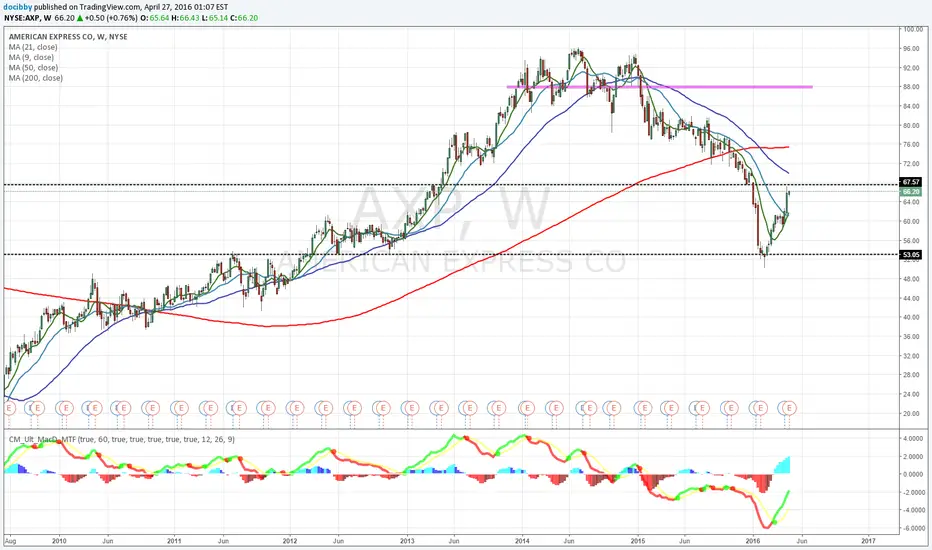
Task: Click the 53.05 black price level label
Action: [x=911, y=254]
